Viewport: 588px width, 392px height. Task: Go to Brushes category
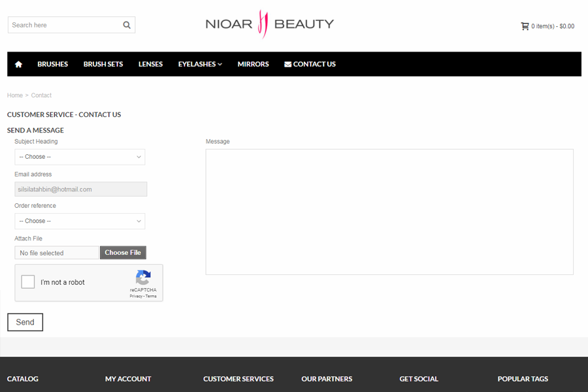[x=52, y=64]
